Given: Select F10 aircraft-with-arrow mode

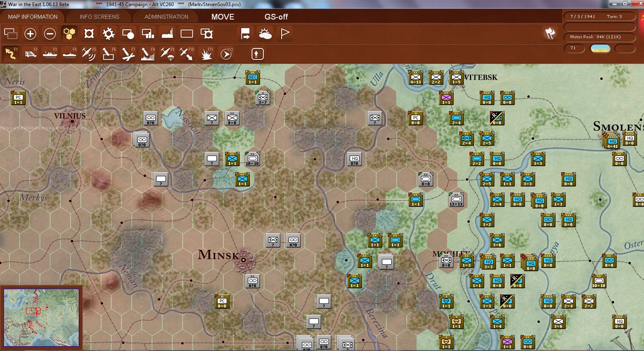Looking at the screenshot, I should pos(187,53).
